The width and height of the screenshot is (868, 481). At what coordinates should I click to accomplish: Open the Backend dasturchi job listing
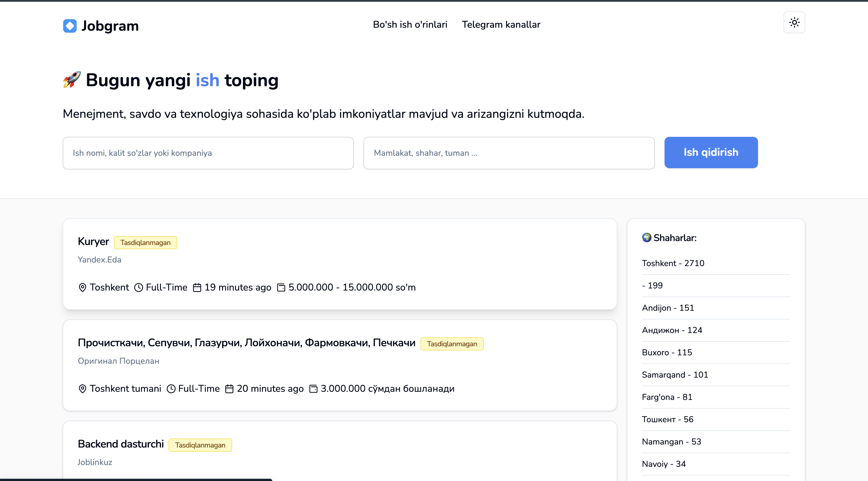tap(121, 444)
